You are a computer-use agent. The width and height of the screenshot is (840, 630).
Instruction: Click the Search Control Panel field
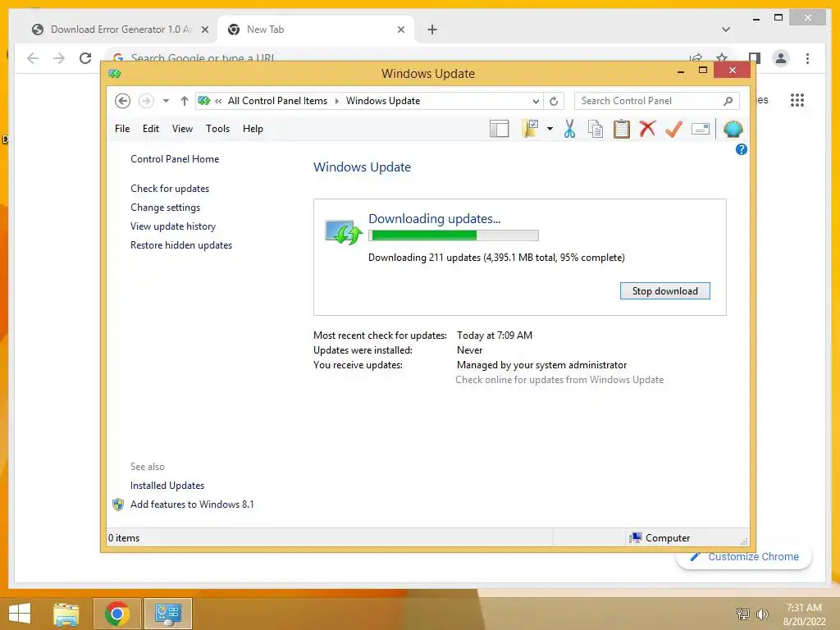[657, 101]
